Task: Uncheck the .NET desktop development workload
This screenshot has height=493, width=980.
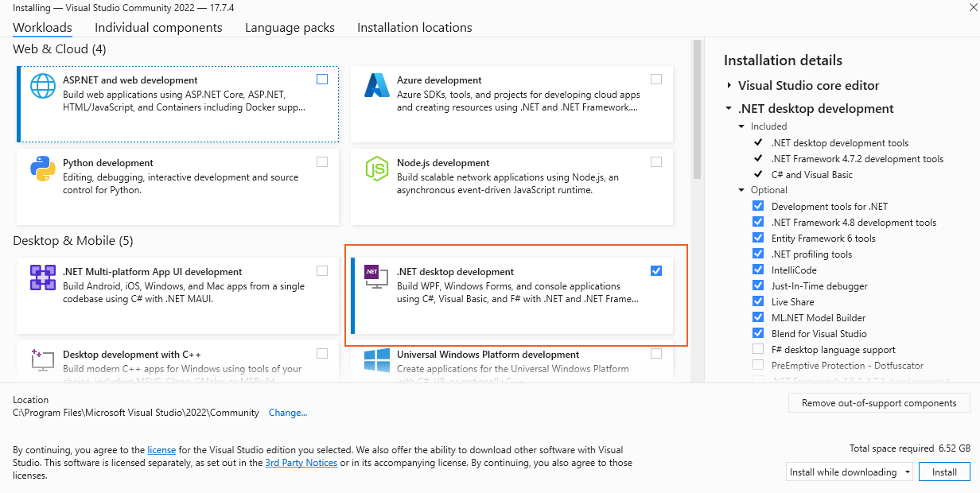Action: click(656, 270)
